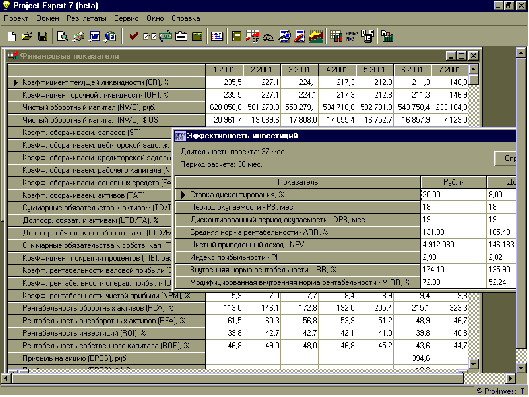This screenshot has height=397, width=529.
Task: Create a new project file
Action: pyautogui.click(x=12, y=36)
